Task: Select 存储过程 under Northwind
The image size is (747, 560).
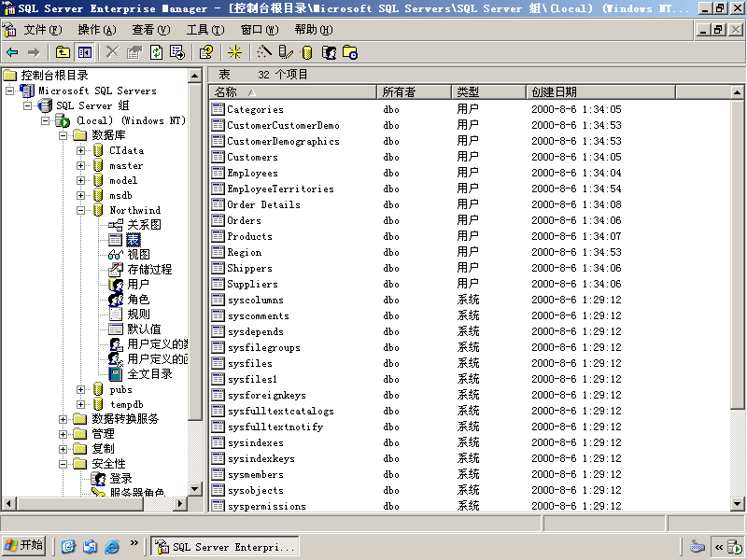Action: 149,270
